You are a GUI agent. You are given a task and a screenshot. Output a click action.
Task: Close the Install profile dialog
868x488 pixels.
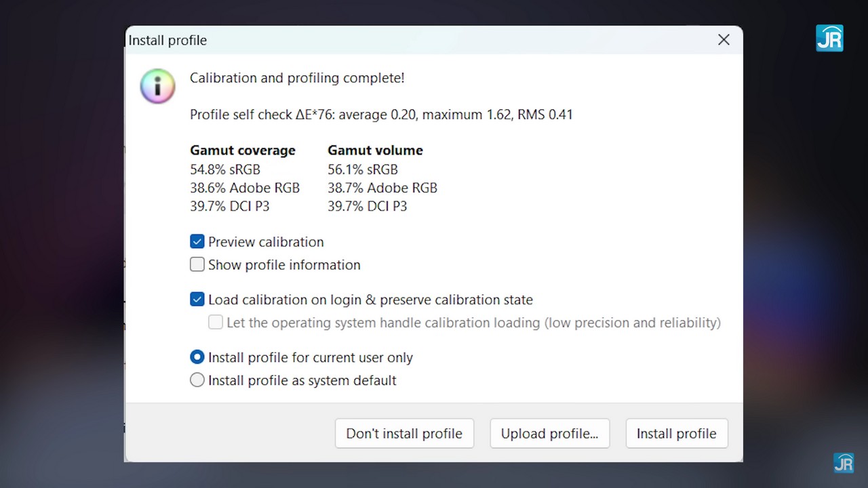(724, 40)
